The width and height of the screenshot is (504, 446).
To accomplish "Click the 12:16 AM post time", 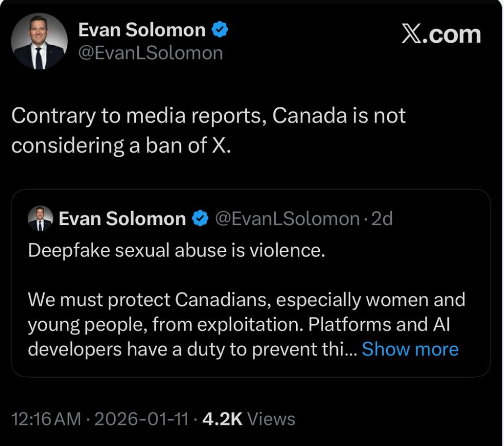I will pyautogui.click(x=46, y=419).
